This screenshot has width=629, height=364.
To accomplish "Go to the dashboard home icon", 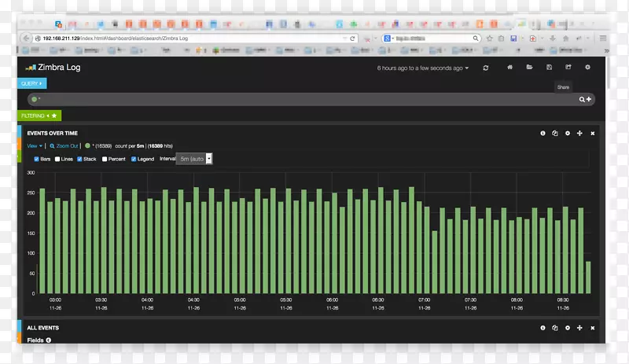I will tap(509, 68).
